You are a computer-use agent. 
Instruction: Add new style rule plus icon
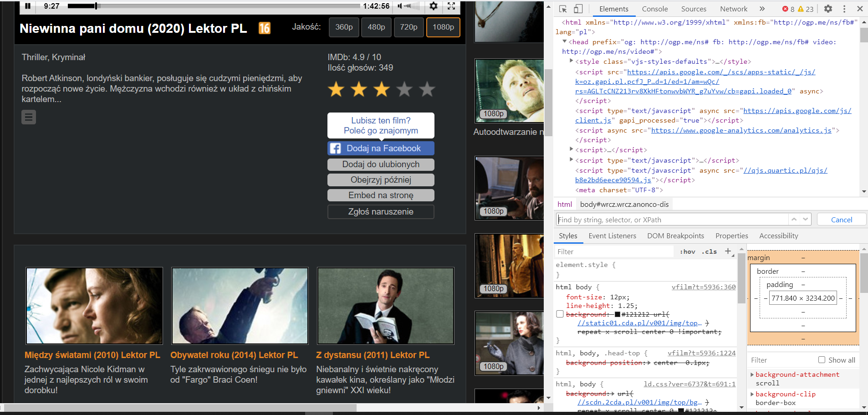[728, 251]
